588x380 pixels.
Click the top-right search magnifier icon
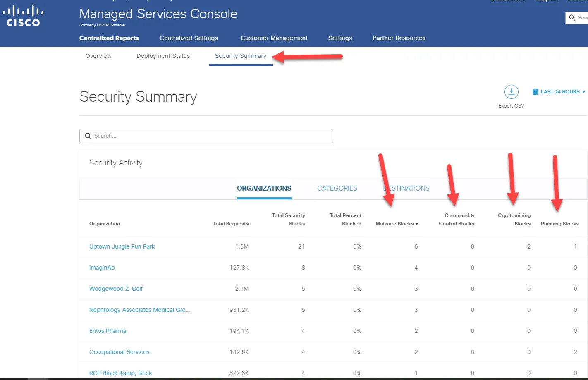pos(572,18)
